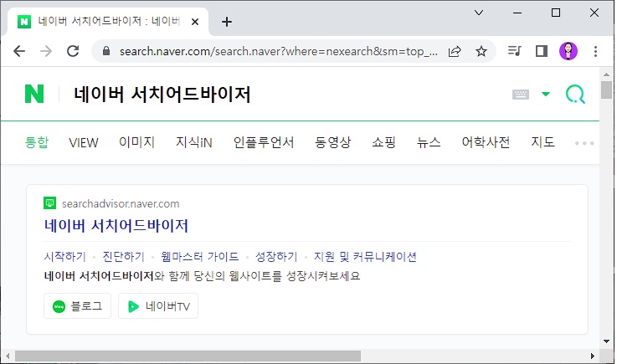Image resolution: width=617 pixels, height=364 pixels.
Task: Switch to the 지도 tab
Action: 542,142
